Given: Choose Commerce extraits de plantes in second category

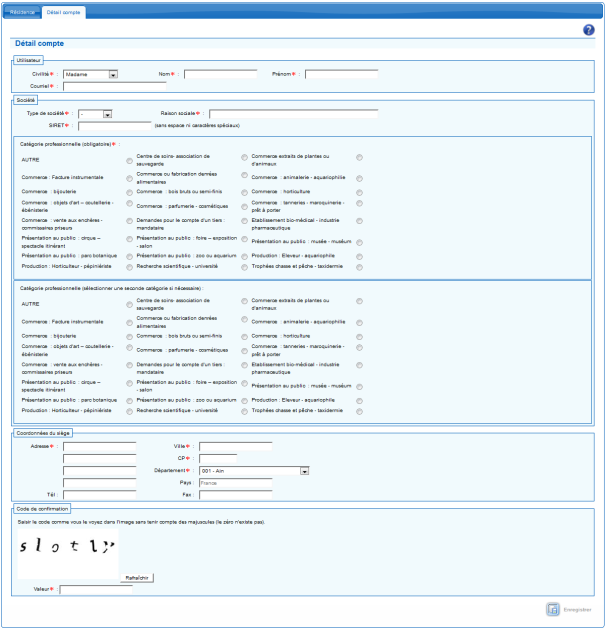Looking at the screenshot, I should click(360, 301).
